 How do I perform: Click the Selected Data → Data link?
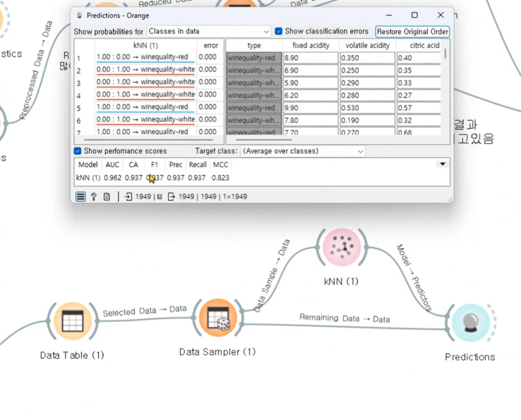[144, 311]
